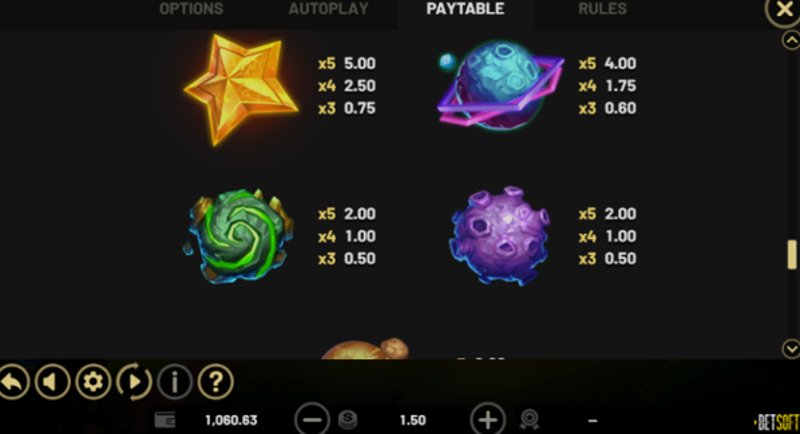This screenshot has height=434, width=800.
Task: Open the info icon
Action: (x=175, y=381)
